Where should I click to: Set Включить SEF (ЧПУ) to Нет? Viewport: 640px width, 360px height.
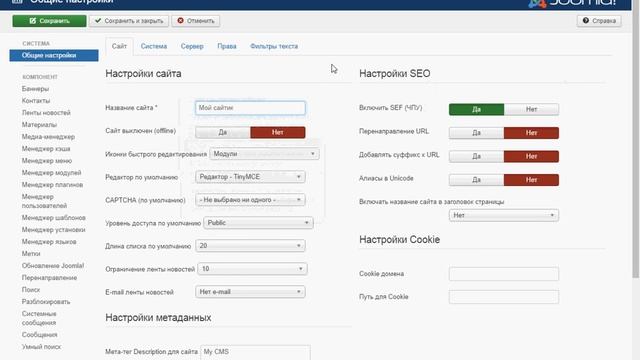[x=531, y=109]
